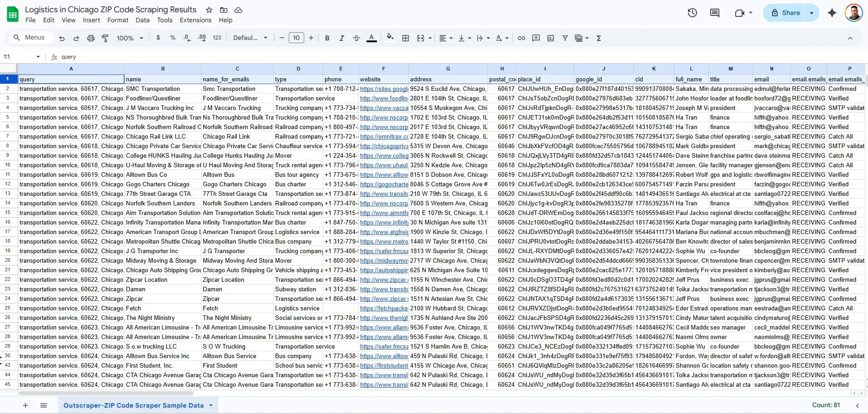The width and height of the screenshot is (868, 414).
Task: Click the Functions sigma icon
Action: coord(599,38)
